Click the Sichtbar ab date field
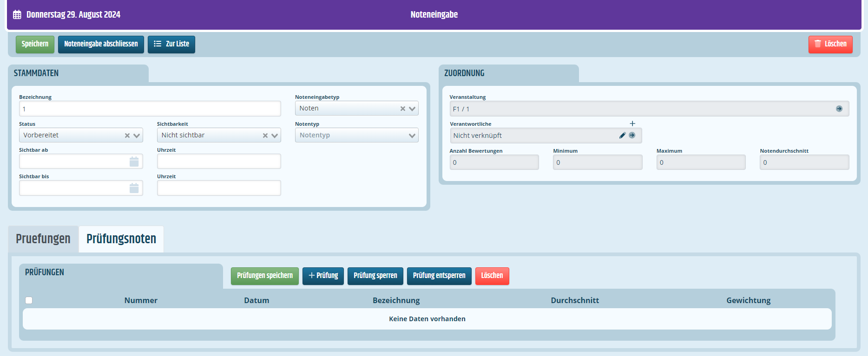Image resolution: width=868 pixels, height=356 pixels. [x=81, y=162]
